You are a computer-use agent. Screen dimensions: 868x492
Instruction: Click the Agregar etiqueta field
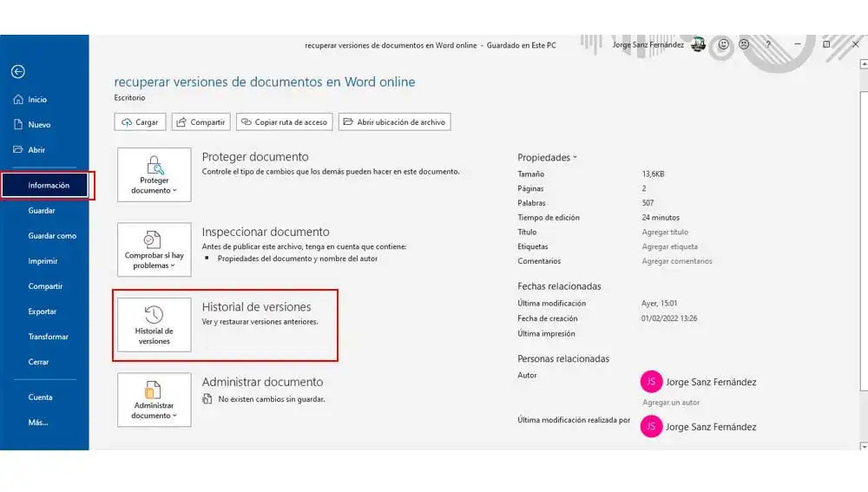tap(670, 246)
